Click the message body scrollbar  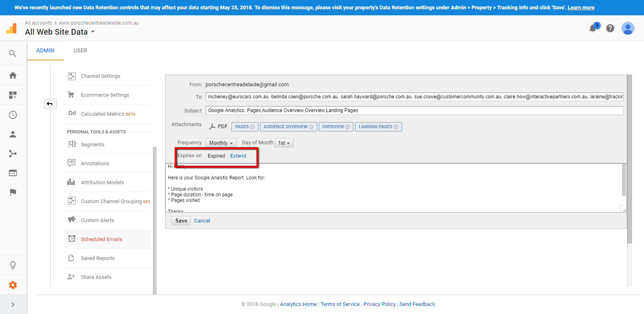[624, 180]
